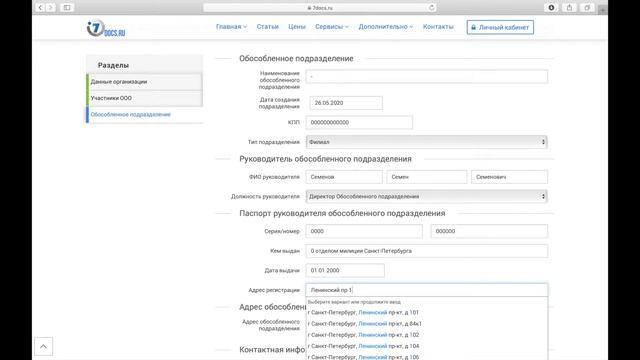
Task: Open the Контакты page
Action: coord(438,27)
